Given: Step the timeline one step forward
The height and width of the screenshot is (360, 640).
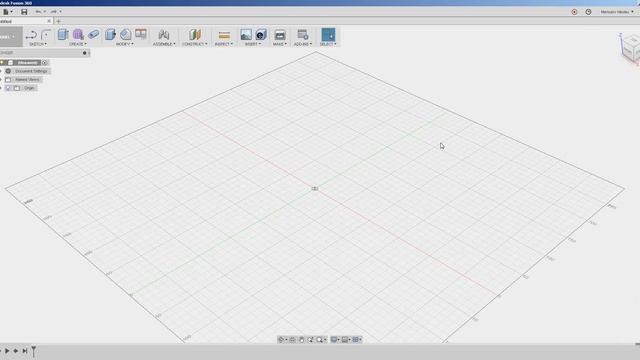Looking at the screenshot, I should pos(16,351).
